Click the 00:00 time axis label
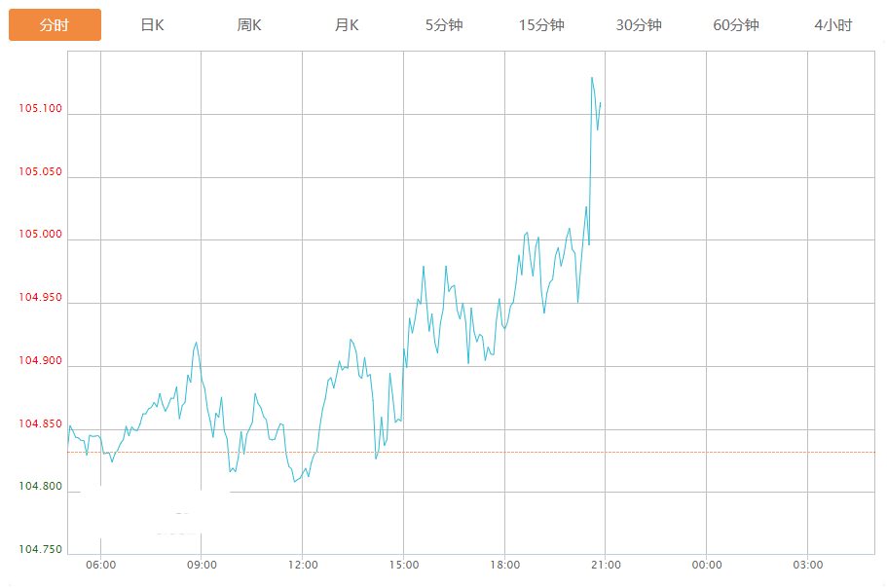Image resolution: width=887 pixels, height=588 pixels. (x=707, y=566)
